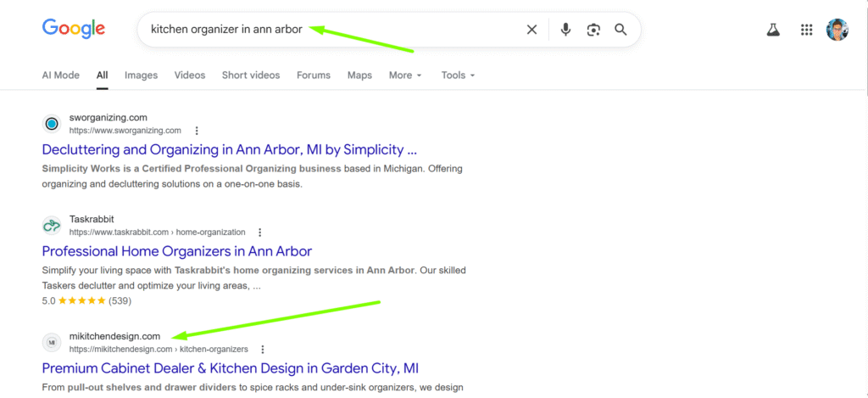Switch to Forums tab
The image size is (868, 398).
[x=314, y=76]
